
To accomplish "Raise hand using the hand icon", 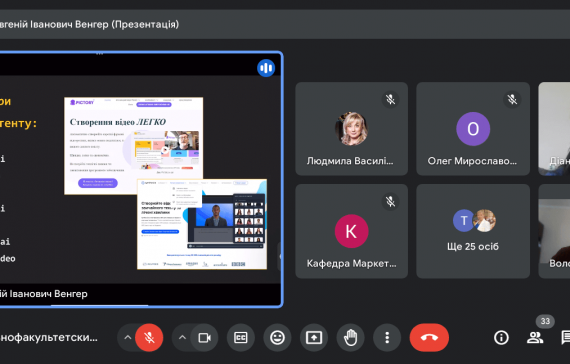I will pos(350,338).
